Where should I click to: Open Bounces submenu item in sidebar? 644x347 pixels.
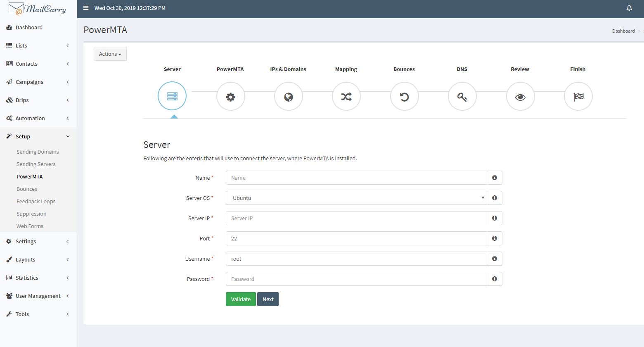coord(27,189)
